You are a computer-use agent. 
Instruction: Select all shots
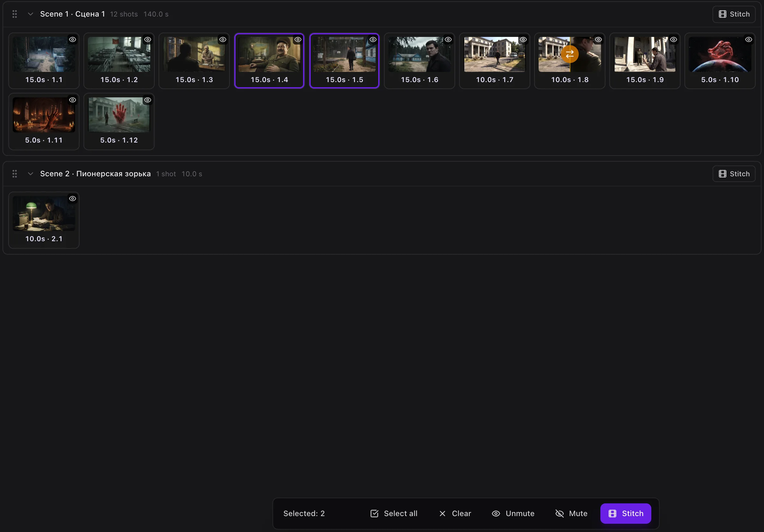[x=394, y=513]
